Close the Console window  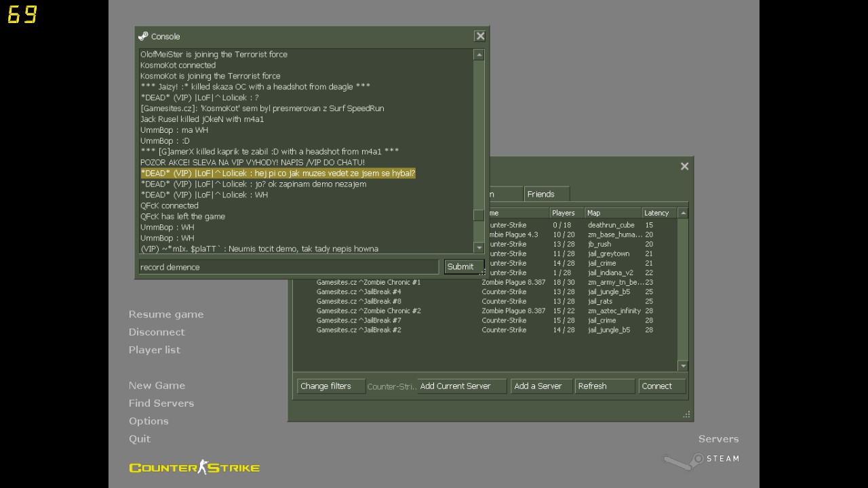point(480,36)
